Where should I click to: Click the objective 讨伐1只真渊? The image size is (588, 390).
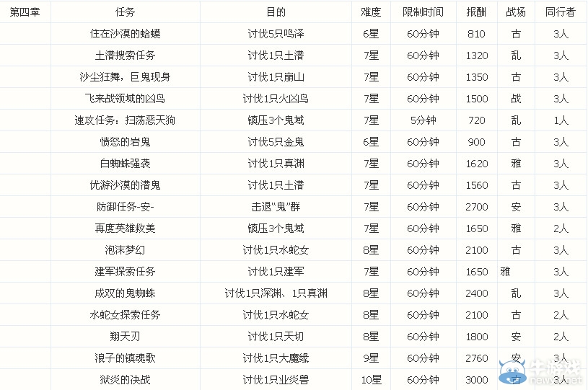click(x=276, y=164)
